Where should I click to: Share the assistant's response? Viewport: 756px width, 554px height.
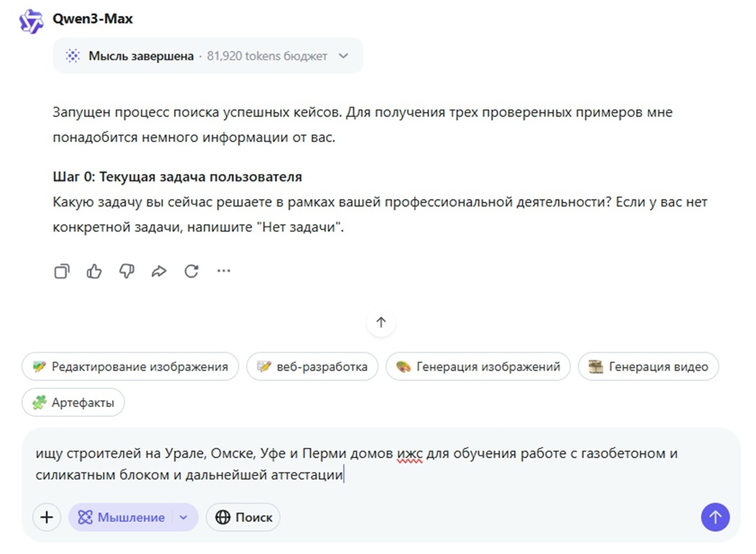159,271
